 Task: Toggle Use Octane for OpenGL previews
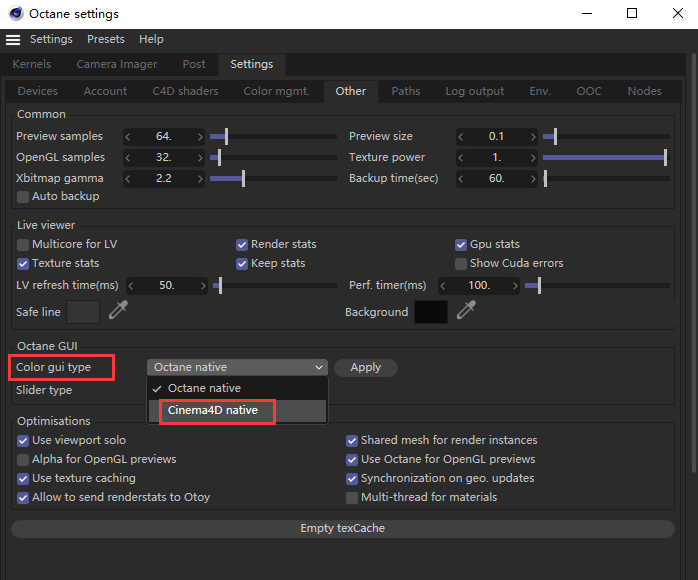tap(352, 459)
